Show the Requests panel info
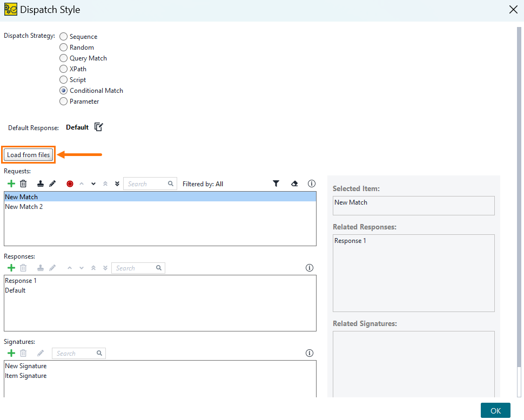 click(312, 184)
